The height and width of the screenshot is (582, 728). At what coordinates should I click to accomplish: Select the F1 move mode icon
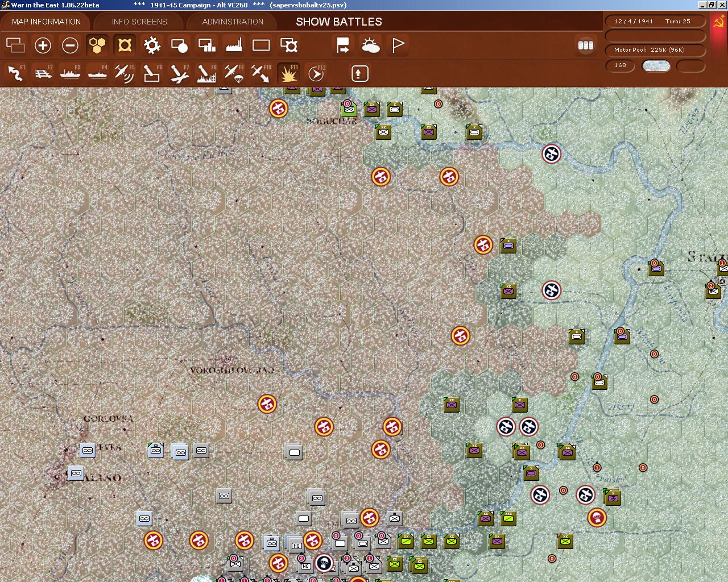(x=15, y=74)
